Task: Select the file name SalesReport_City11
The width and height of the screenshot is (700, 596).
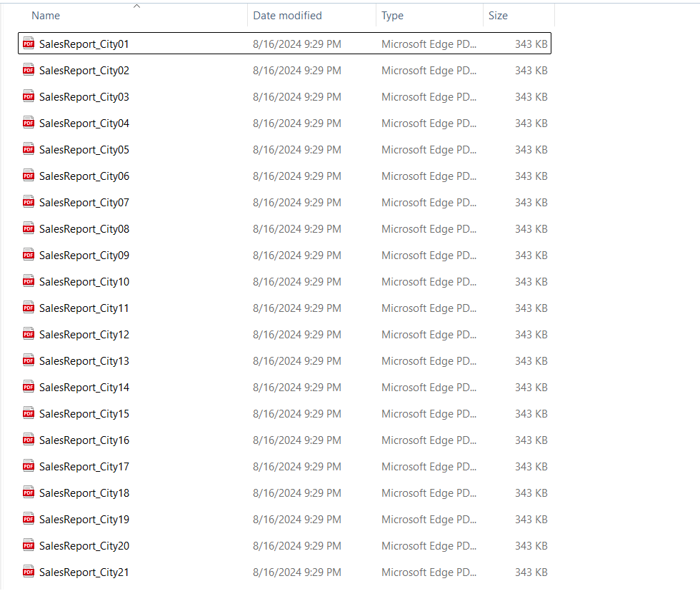Action: tap(84, 308)
